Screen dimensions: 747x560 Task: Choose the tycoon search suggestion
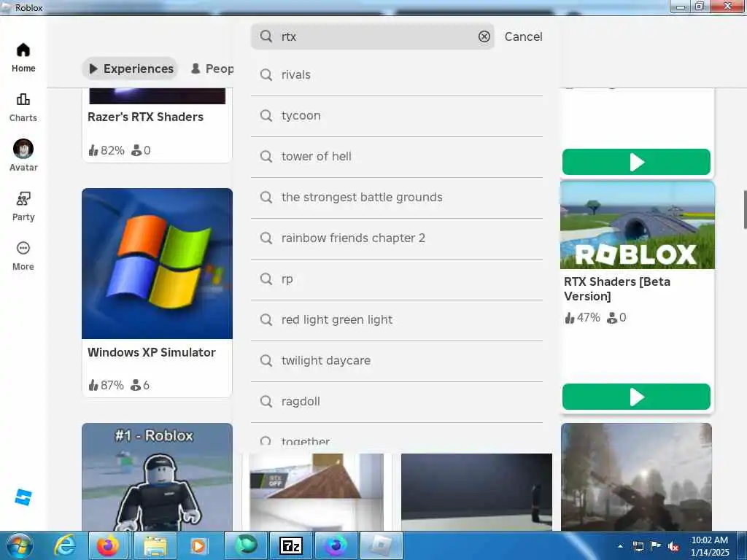(x=397, y=116)
